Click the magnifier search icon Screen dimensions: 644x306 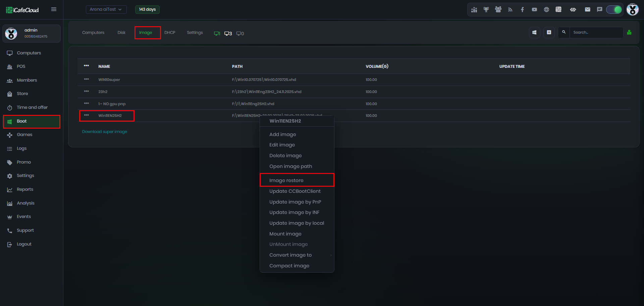point(564,32)
